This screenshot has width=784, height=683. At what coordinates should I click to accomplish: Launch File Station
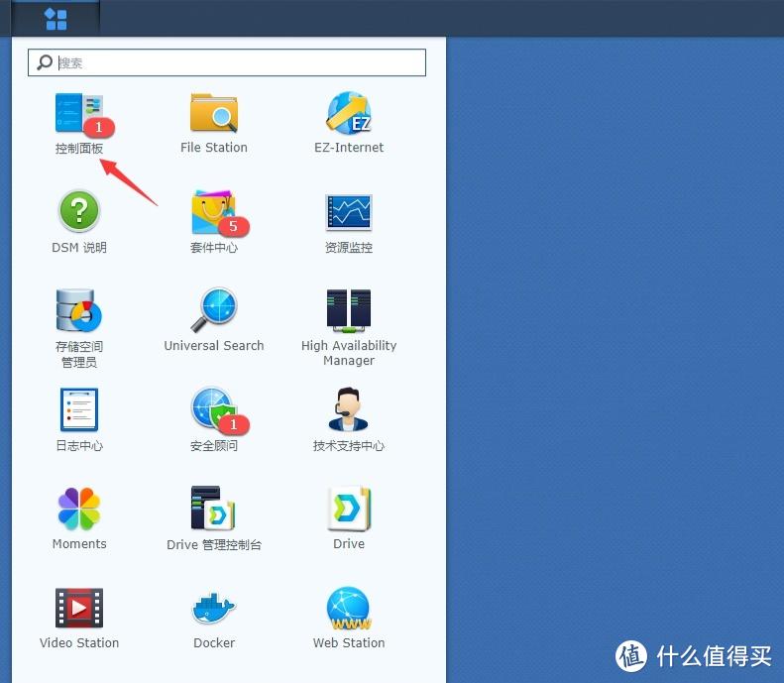[x=214, y=113]
